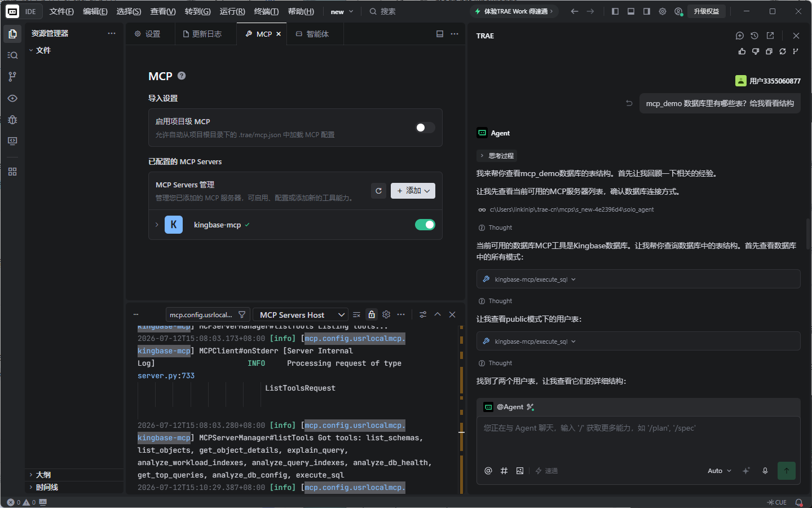Viewport: 812px width, 508px height.
Task: Copy the Agent response
Action: (769, 51)
